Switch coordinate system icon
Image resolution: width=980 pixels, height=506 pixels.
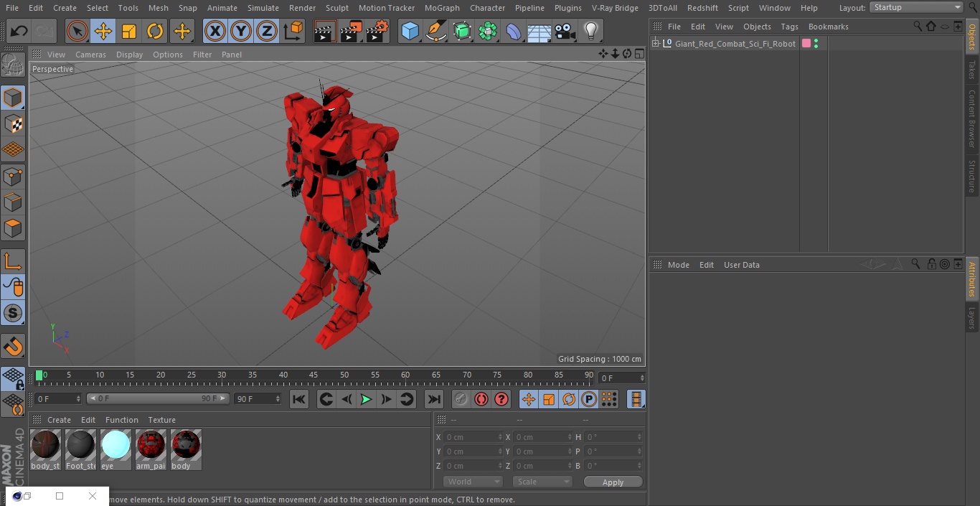(293, 31)
